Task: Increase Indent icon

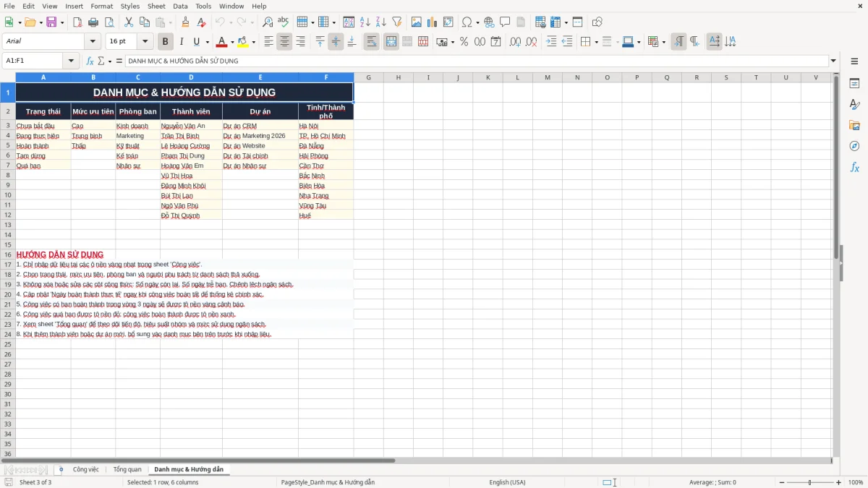Action: click(x=551, y=42)
